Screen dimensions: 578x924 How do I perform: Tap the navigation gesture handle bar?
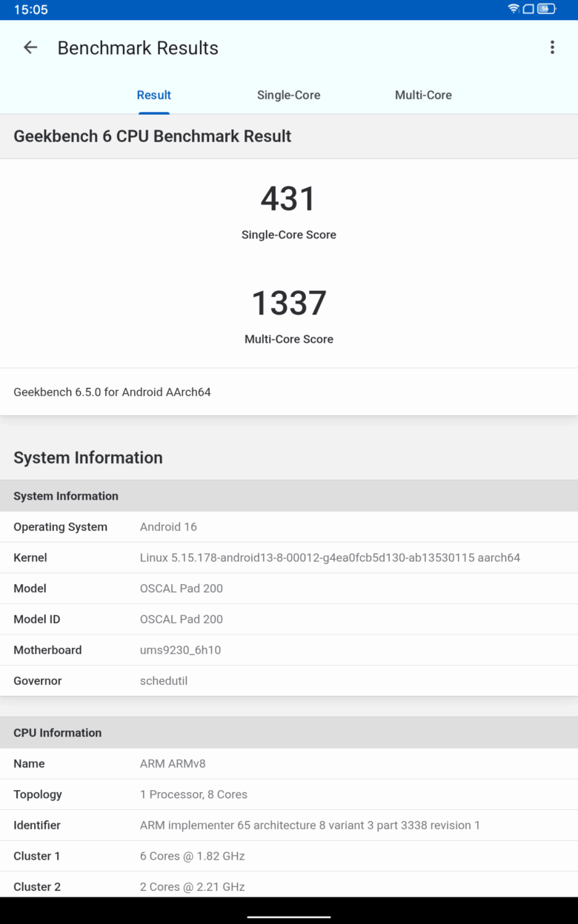tap(289, 917)
